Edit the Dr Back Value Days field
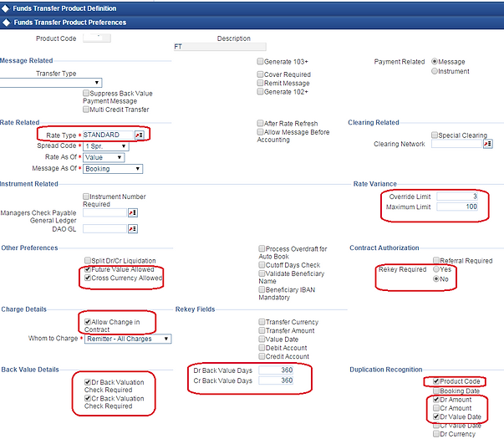 coord(276,370)
